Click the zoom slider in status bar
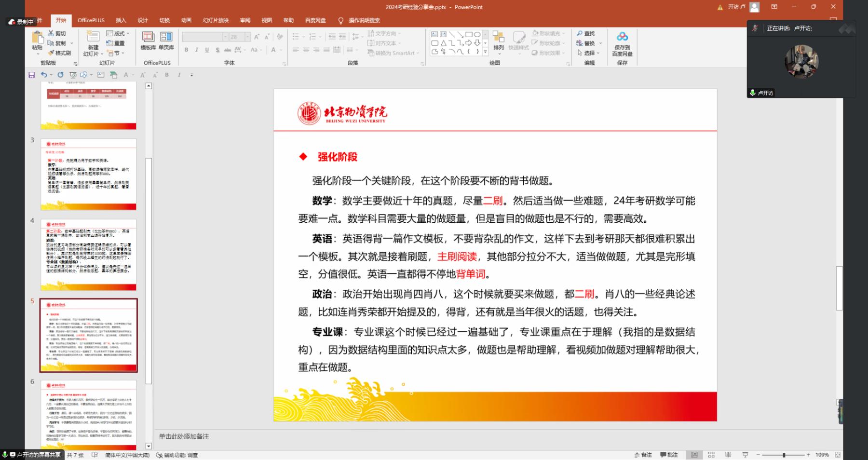 (784, 455)
